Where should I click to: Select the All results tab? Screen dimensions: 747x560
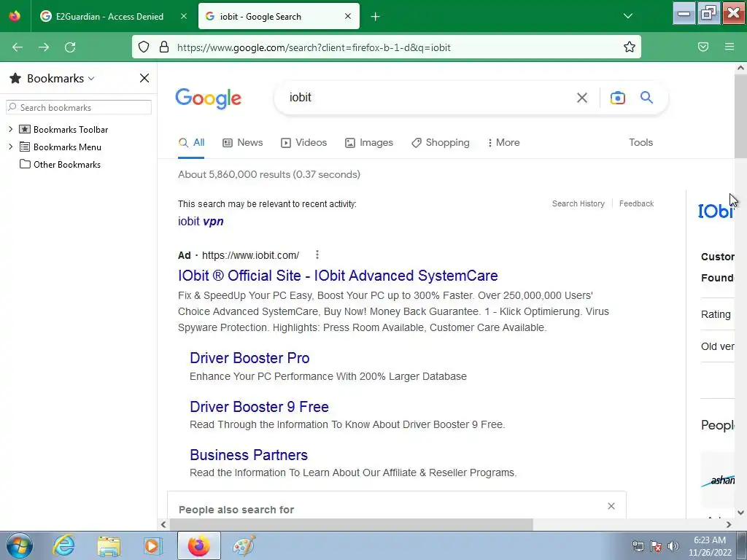click(x=192, y=142)
